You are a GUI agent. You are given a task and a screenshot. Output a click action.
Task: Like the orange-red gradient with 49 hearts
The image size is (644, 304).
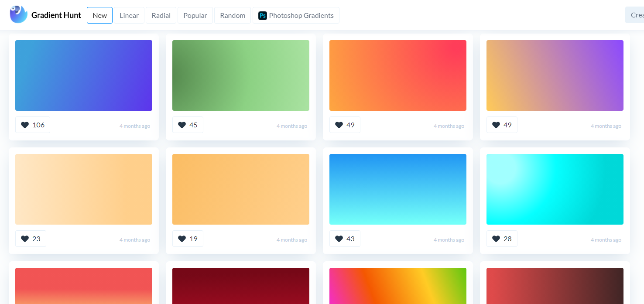345,125
